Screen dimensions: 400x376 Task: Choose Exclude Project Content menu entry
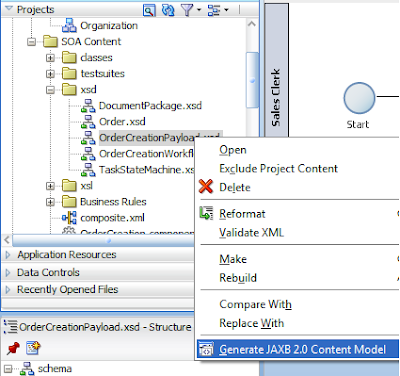click(x=278, y=169)
